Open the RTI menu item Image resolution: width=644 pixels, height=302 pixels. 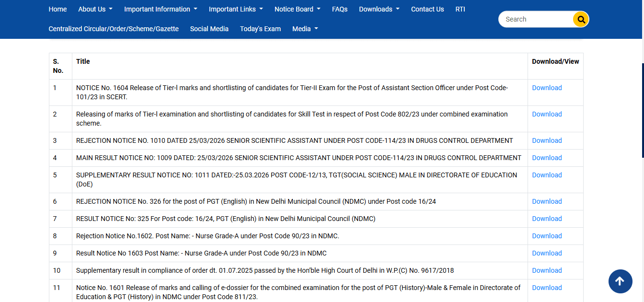pyautogui.click(x=460, y=9)
